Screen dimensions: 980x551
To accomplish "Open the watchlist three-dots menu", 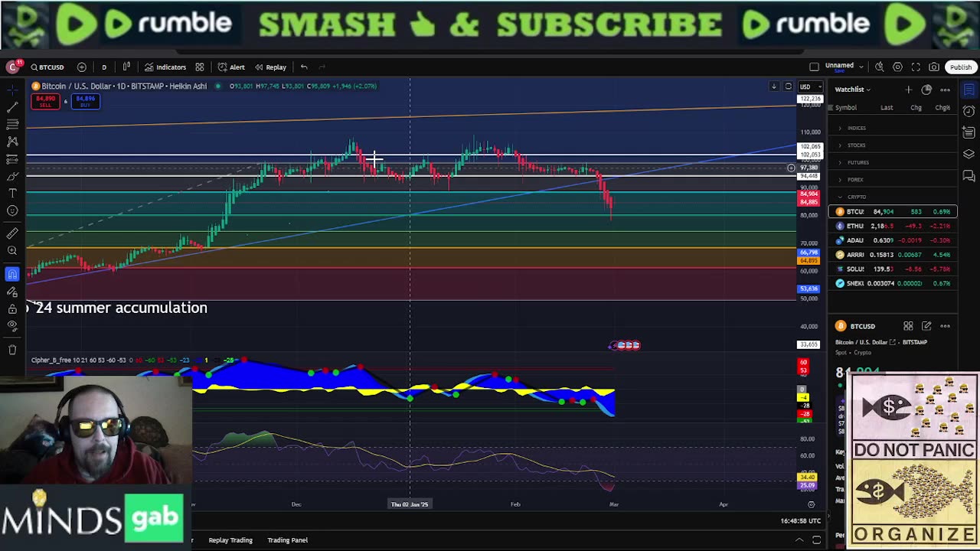I will coord(945,90).
